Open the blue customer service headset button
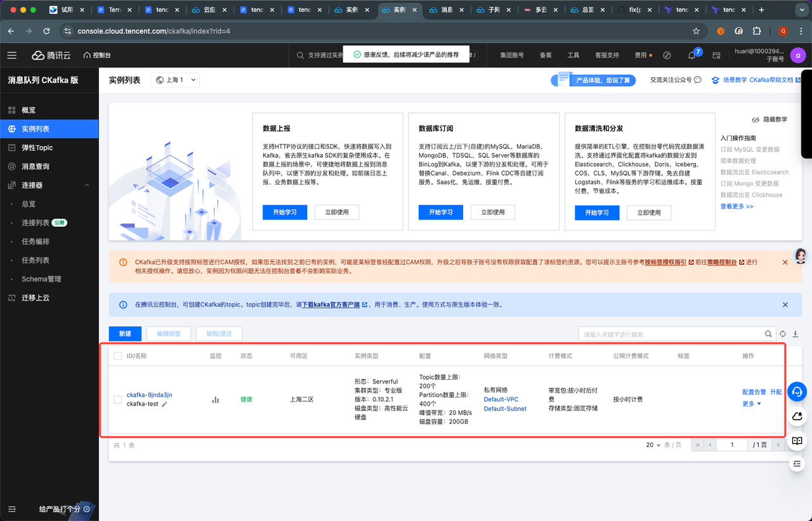Viewport: 812px width, 521px height. point(797,392)
